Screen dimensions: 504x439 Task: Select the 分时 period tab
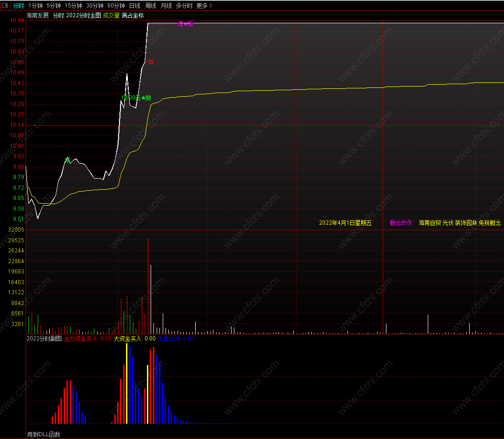click(x=18, y=6)
